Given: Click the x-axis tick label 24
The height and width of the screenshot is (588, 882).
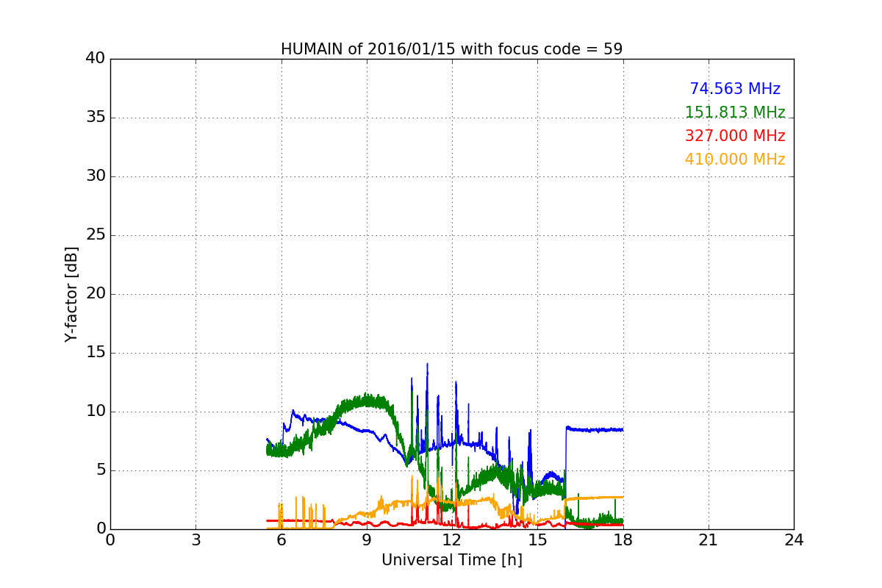Looking at the screenshot, I should 794,540.
